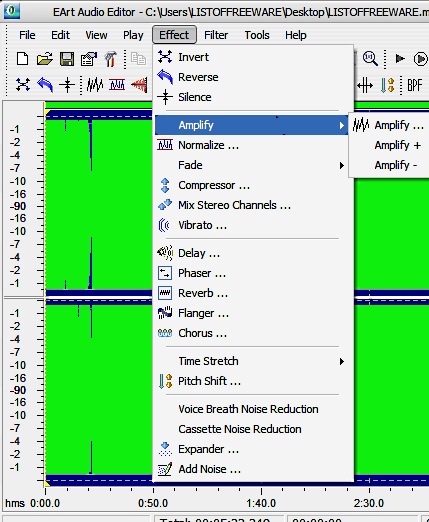
Task: Open the Filter menu
Action: point(216,35)
